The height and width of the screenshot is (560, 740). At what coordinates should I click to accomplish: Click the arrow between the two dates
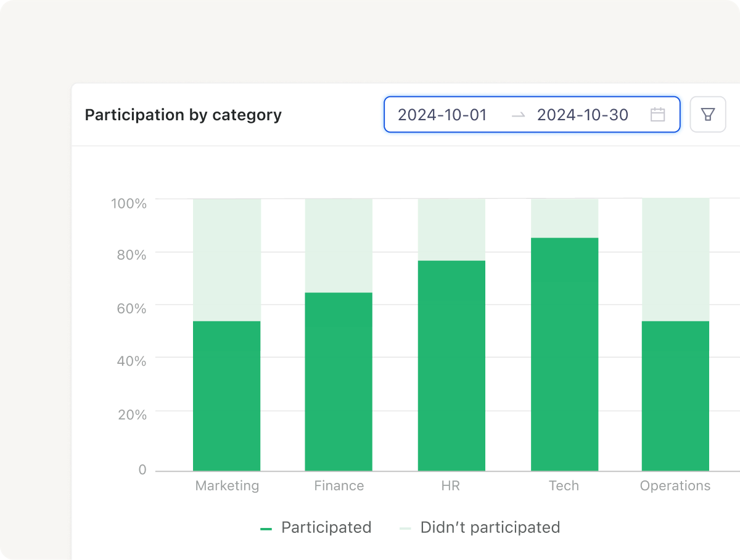coord(518,115)
